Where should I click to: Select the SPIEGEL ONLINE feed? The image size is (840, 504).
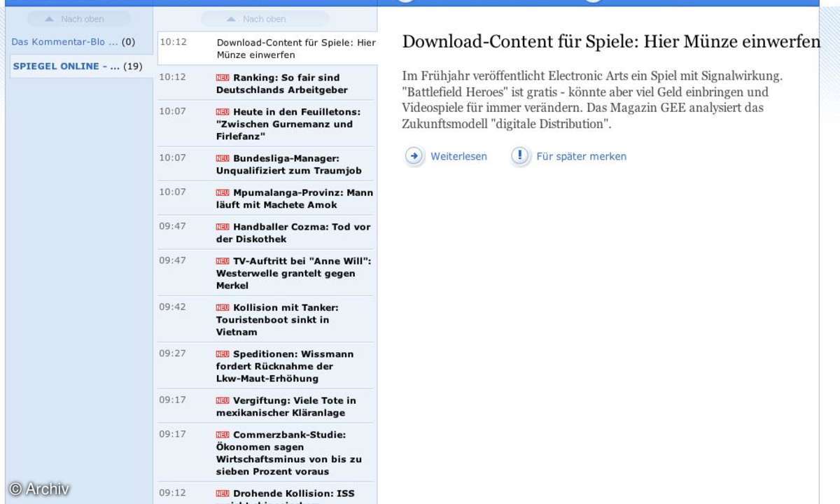(x=77, y=66)
